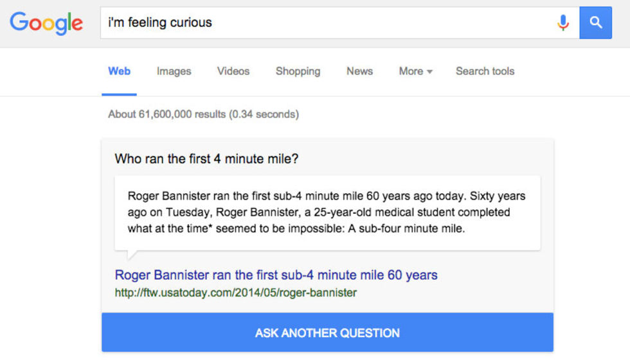
Task: Click the word curious in search box
Action: point(190,23)
